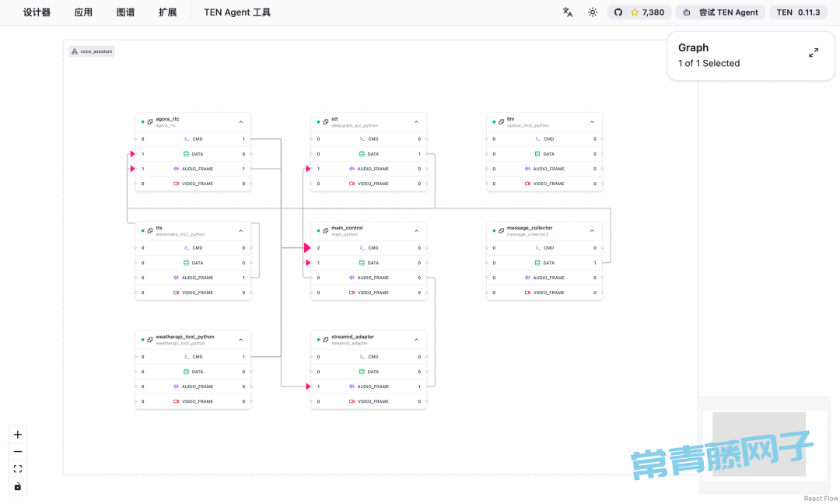The height and width of the screenshot is (504, 840).
Task: Open the 图谱 menu
Action: [x=125, y=12]
